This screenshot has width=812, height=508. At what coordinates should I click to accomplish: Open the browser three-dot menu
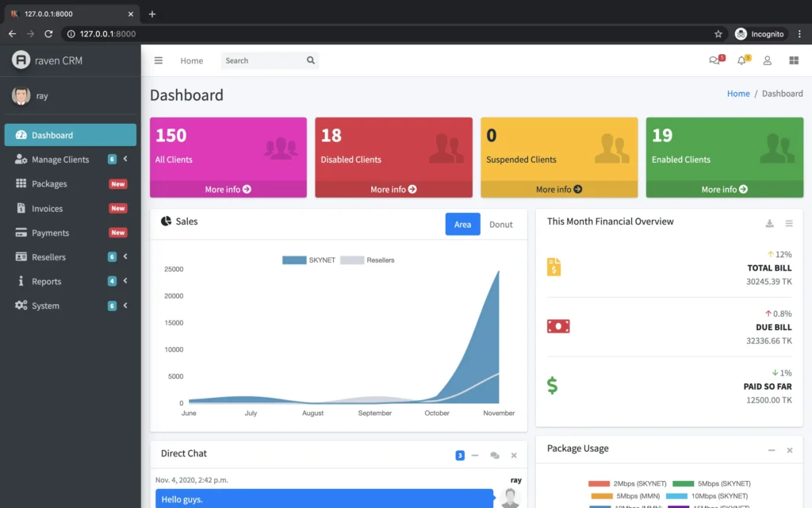799,33
